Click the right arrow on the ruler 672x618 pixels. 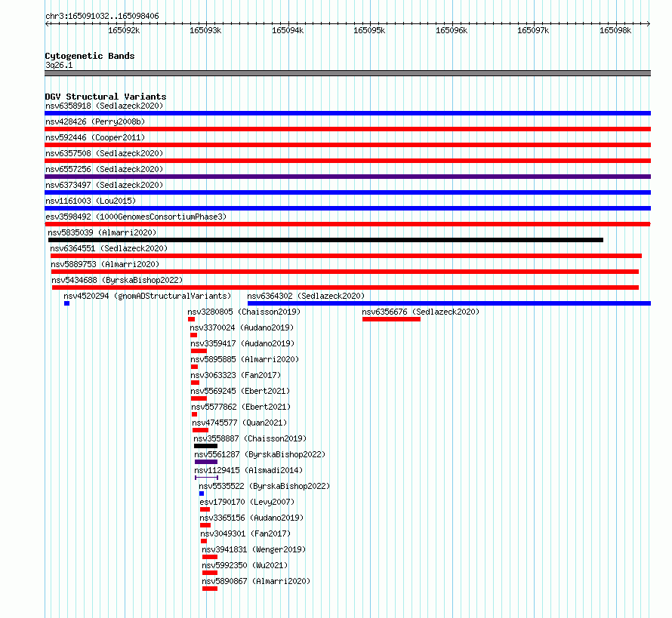tap(649, 24)
